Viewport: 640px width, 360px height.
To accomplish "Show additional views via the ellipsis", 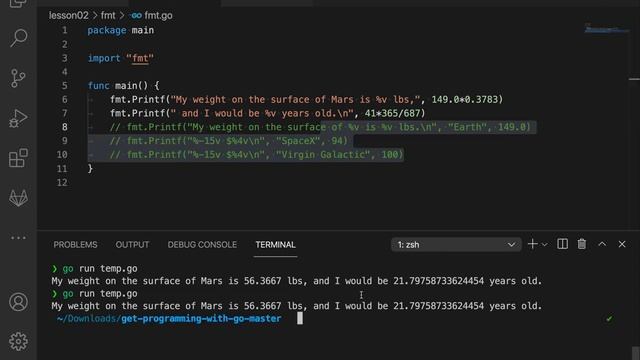I will click(18, 238).
